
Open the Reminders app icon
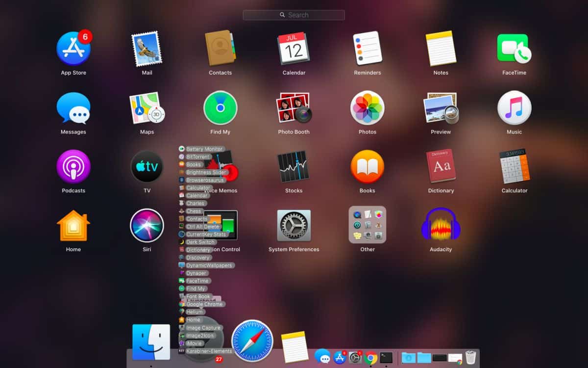coord(367,48)
